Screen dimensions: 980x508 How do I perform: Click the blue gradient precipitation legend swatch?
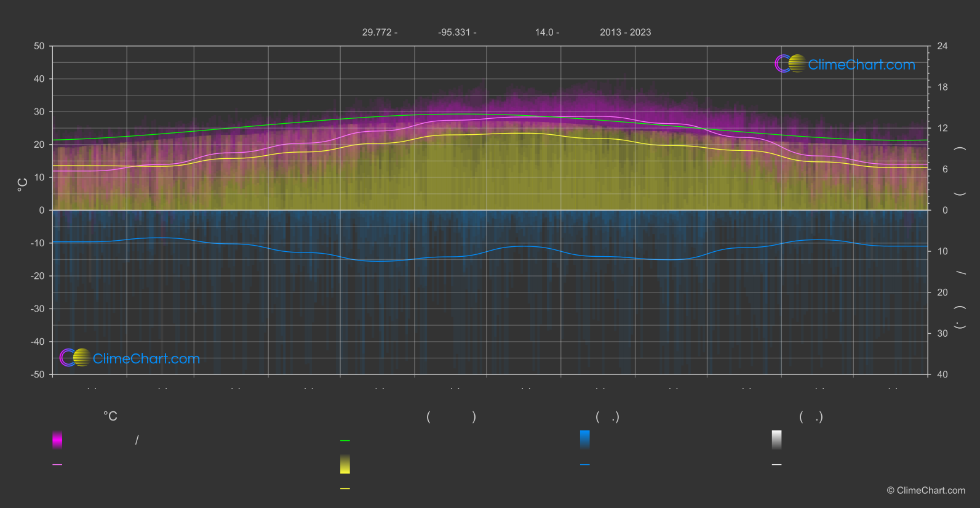coord(585,440)
